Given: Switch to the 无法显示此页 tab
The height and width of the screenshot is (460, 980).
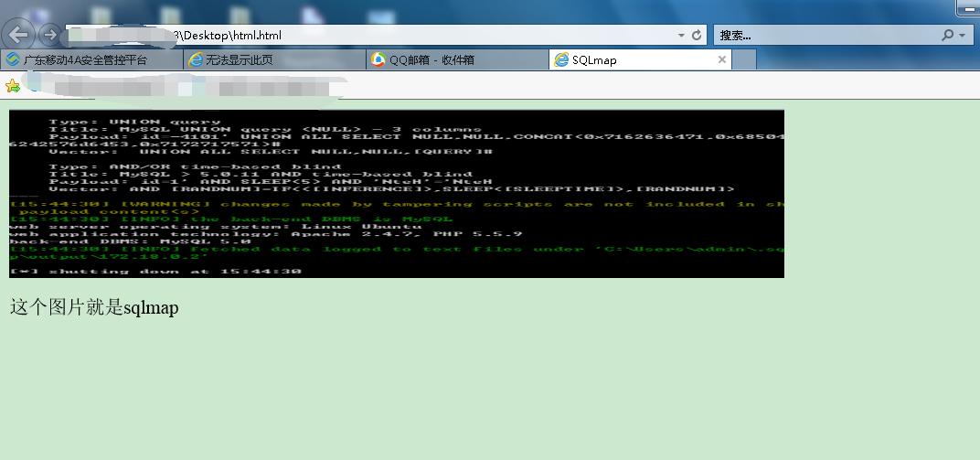Looking at the screenshot, I should tap(274, 60).
